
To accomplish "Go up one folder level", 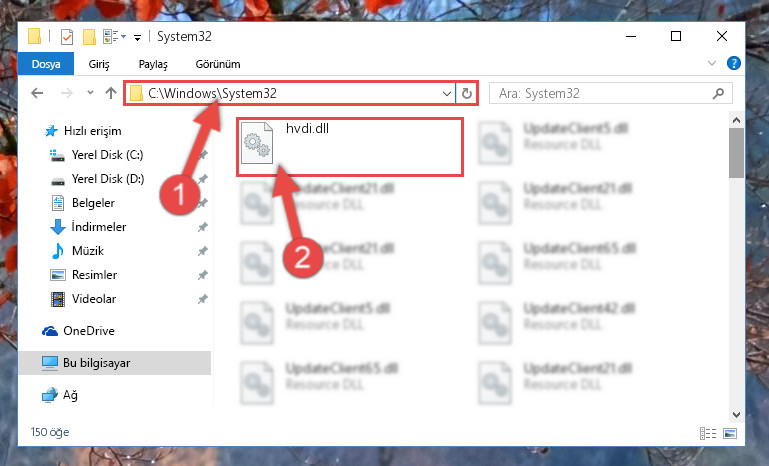I will (111, 93).
